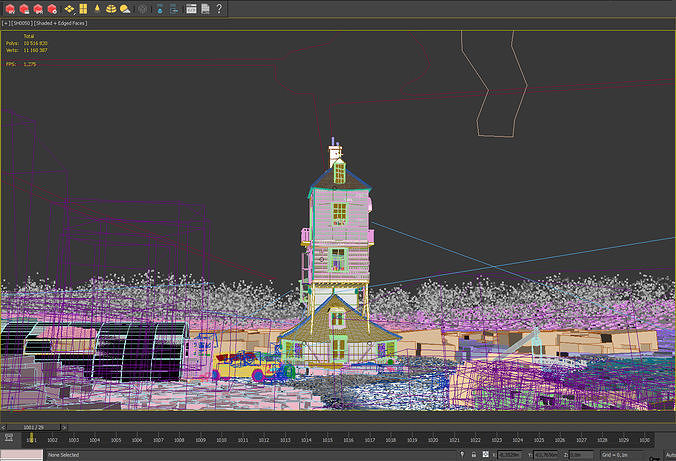The width and height of the screenshot is (676, 461).
Task: Open the first red V-Ray render icon
Action: (10, 9)
